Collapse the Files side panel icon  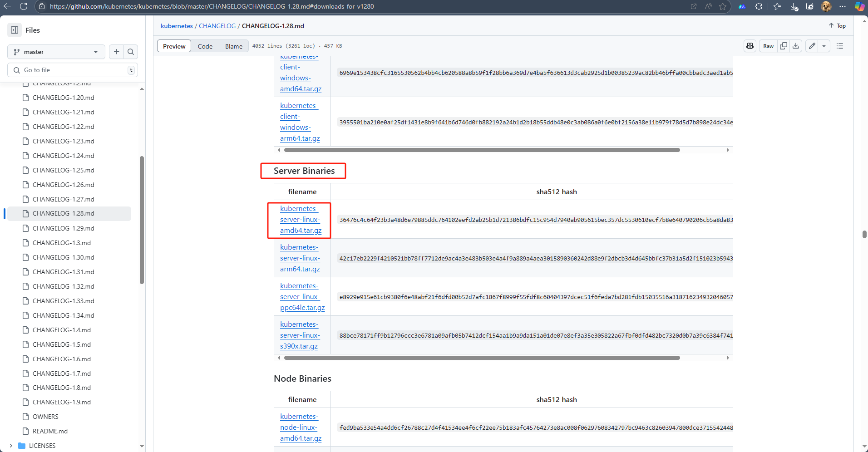(15, 30)
